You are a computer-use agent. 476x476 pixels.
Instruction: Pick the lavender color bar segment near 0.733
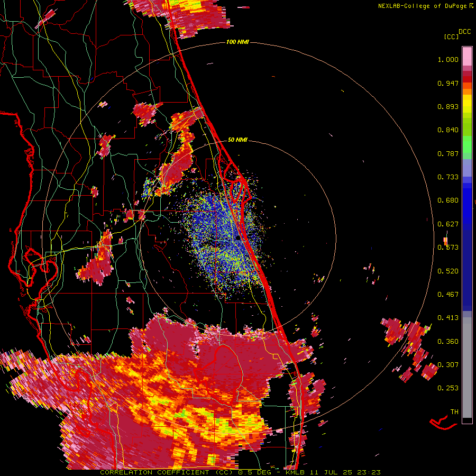coord(467,168)
